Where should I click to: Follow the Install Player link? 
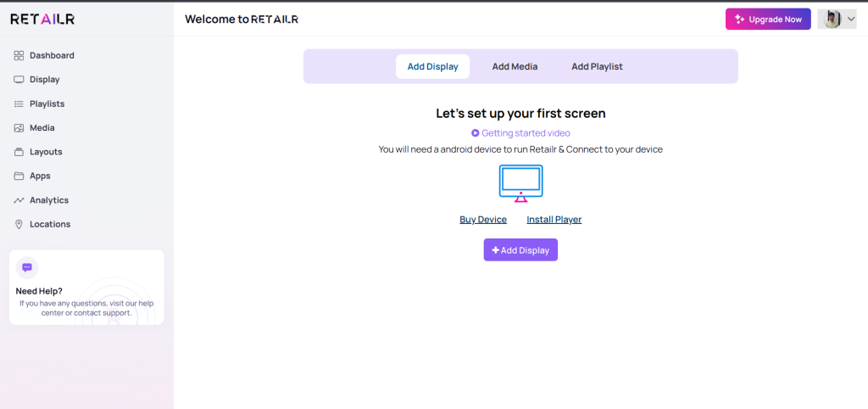pos(554,220)
